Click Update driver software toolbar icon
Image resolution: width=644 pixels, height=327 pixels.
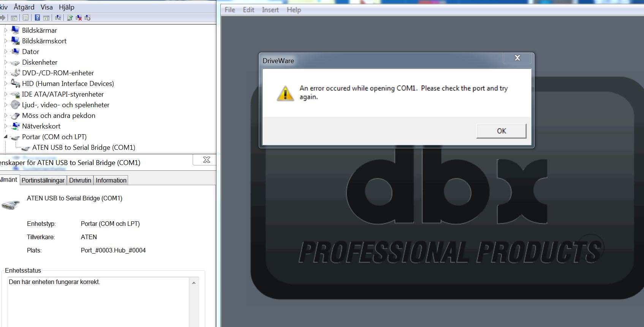[70, 17]
